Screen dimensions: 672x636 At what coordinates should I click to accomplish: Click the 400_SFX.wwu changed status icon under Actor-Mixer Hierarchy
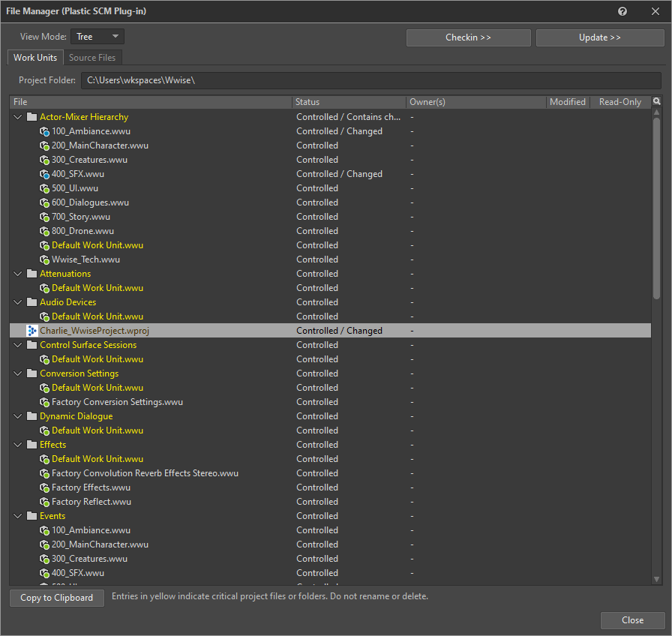(45, 174)
